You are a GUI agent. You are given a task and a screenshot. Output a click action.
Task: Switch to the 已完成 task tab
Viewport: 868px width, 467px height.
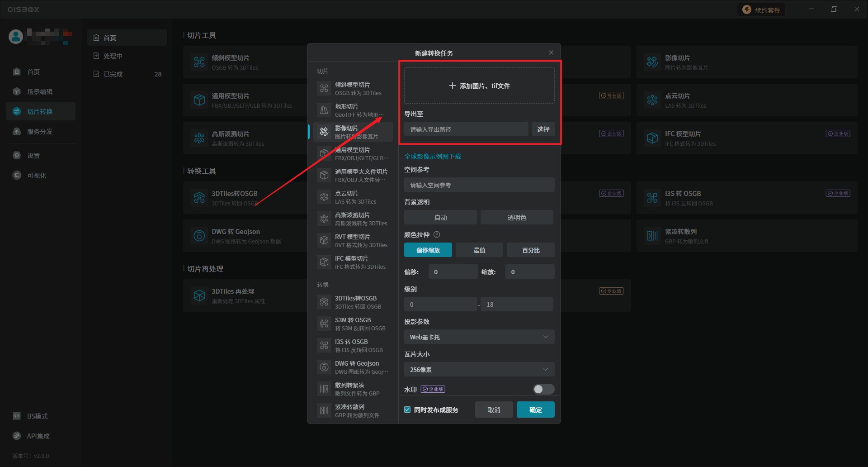pyautogui.click(x=113, y=74)
